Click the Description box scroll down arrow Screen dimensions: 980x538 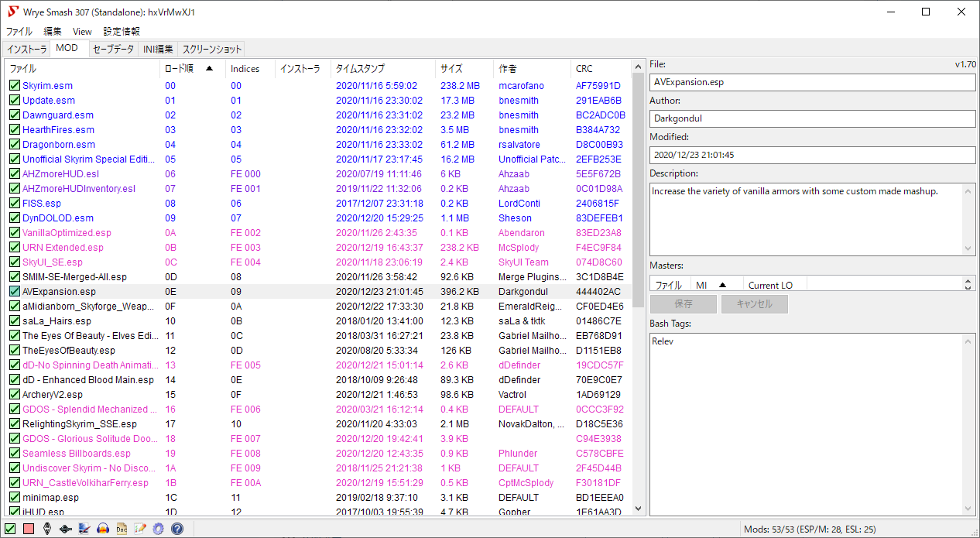tap(969, 248)
